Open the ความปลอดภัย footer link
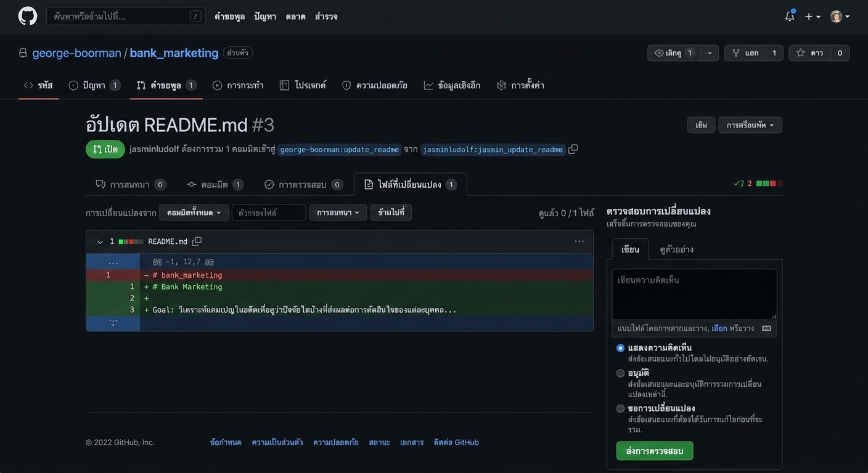 [x=336, y=442]
